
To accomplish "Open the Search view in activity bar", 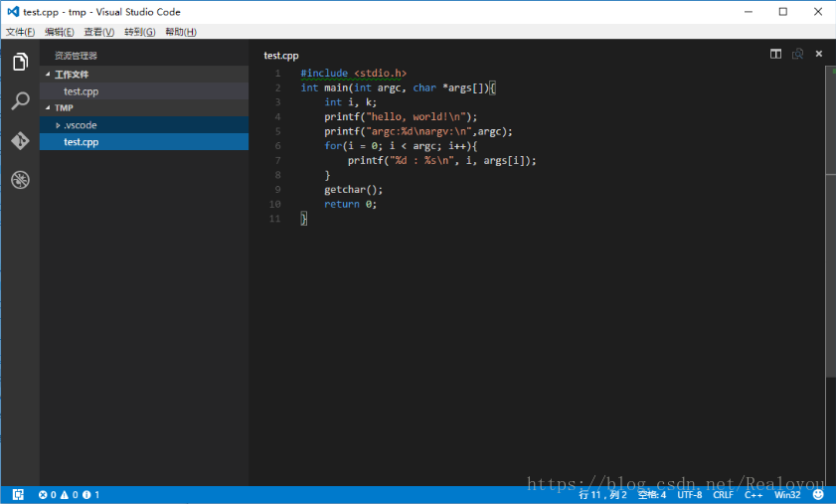I will point(20,100).
